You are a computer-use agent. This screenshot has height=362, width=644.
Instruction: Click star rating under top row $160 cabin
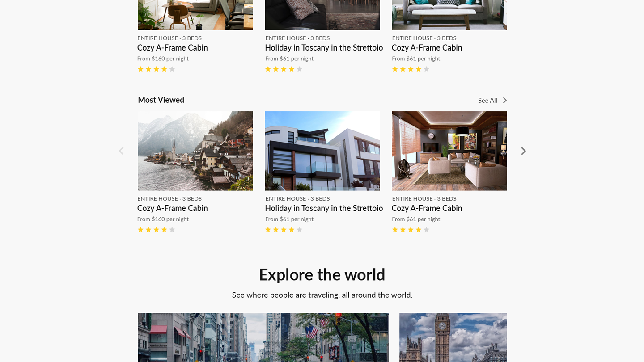pyautogui.click(x=156, y=69)
